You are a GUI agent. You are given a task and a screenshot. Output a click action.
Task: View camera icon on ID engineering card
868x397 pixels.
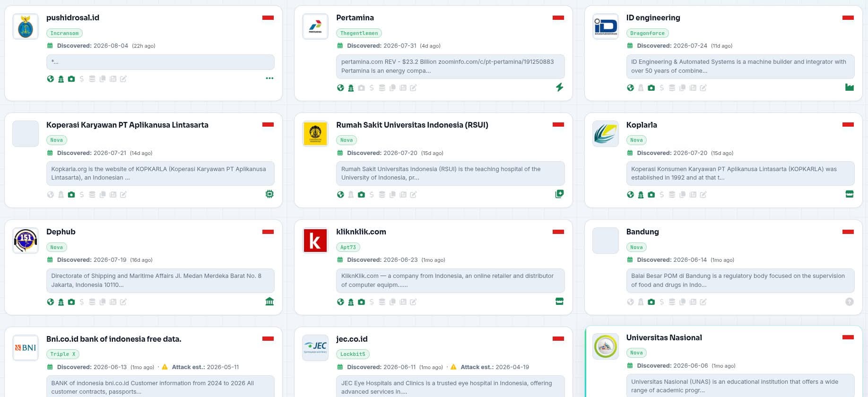[651, 88]
